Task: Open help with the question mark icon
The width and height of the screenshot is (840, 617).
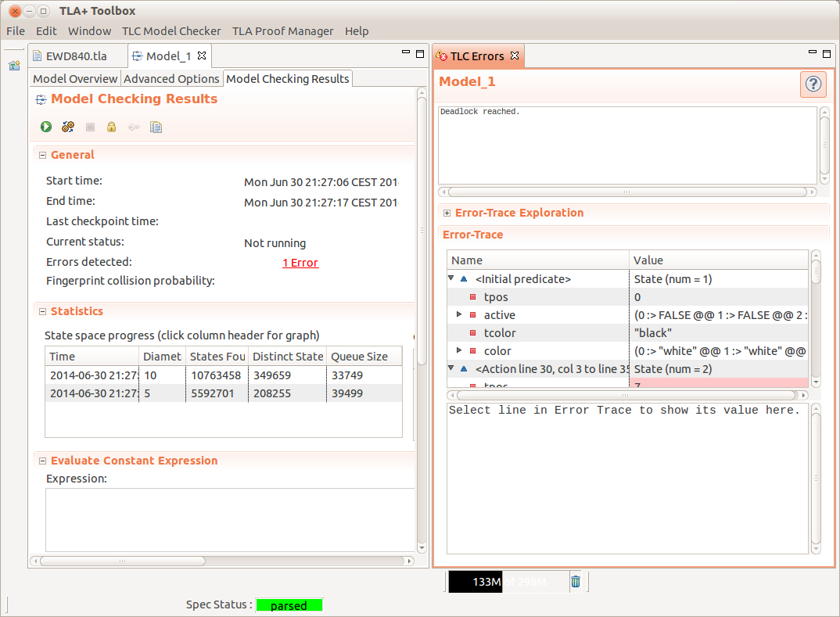Action: coord(813,84)
